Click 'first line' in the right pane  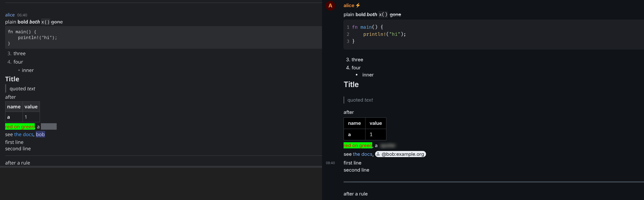[x=352, y=163]
